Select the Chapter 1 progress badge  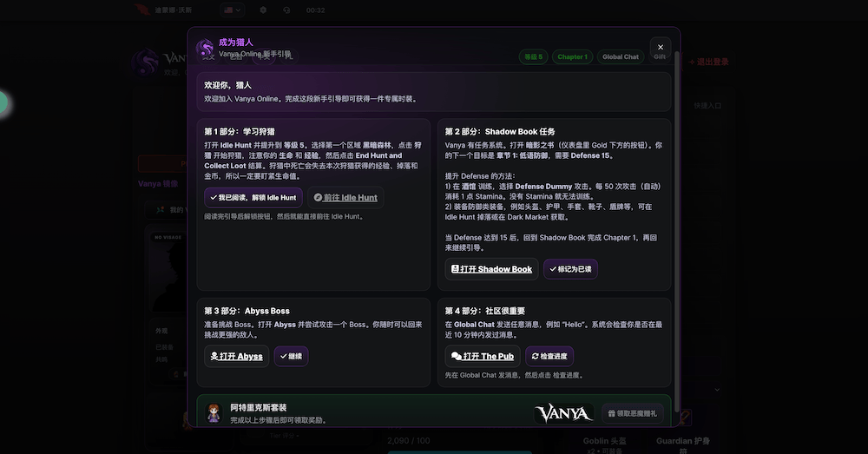pyautogui.click(x=572, y=57)
